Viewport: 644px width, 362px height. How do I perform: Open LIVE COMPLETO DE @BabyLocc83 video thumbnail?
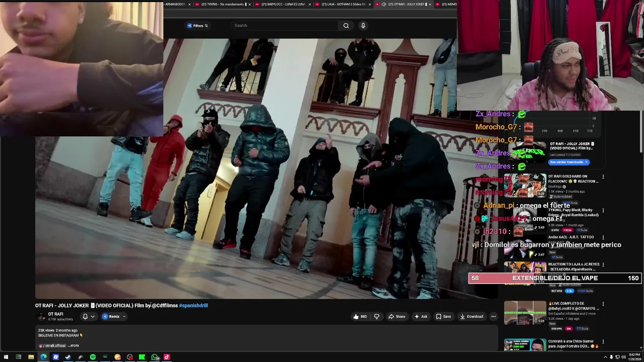[525, 313]
